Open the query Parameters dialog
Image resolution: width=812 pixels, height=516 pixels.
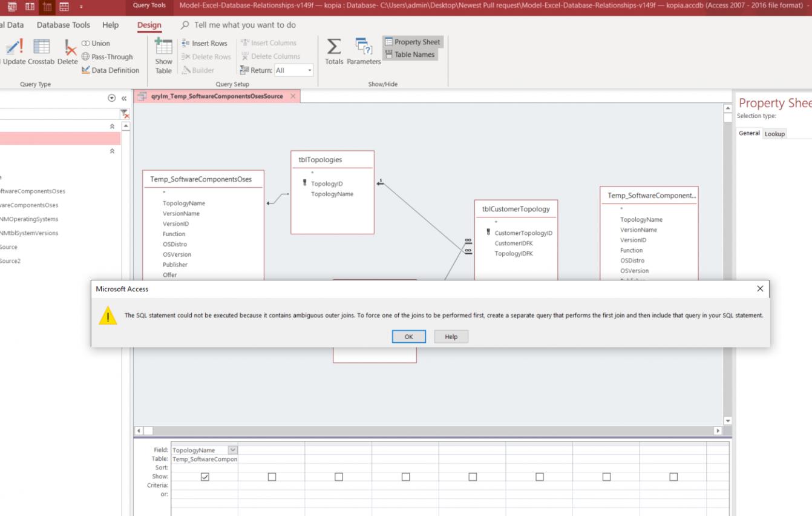pos(364,51)
